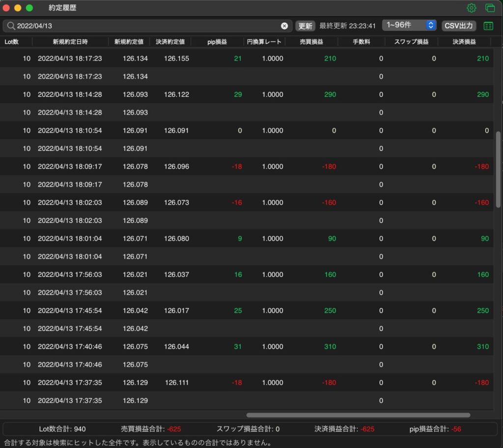Sort by the Lot数 column header
This screenshot has height=448, width=503.
12,42
